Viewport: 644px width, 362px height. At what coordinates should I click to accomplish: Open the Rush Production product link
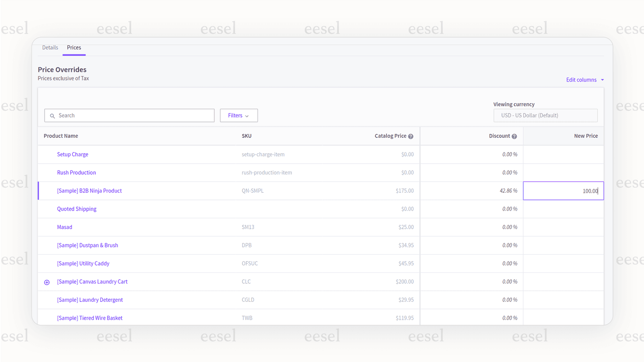click(x=76, y=172)
